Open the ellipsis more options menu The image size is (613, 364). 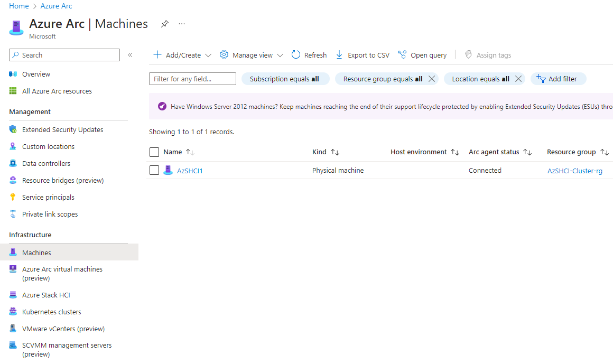click(182, 24)
